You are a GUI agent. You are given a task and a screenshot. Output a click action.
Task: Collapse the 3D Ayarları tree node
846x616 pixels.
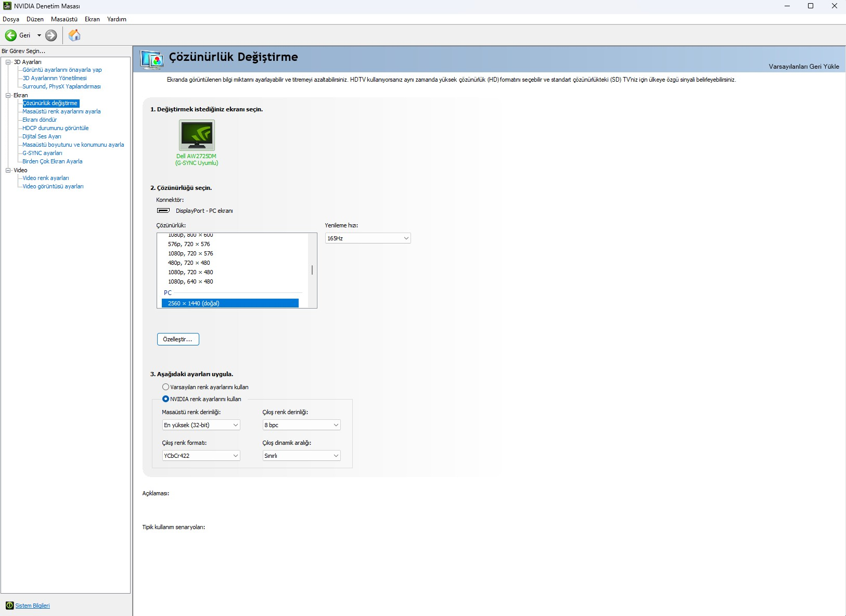[8, 62]
